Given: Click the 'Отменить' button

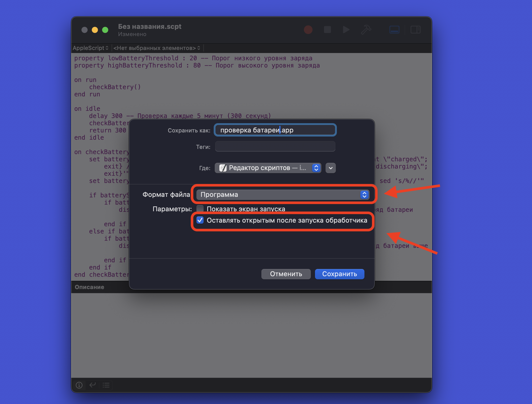Looking at the screenshot, I should tap(286, 274).
